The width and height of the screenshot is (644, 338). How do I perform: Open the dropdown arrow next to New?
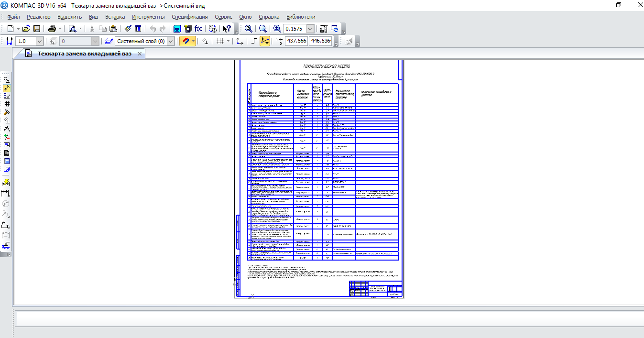click(18, 29)
